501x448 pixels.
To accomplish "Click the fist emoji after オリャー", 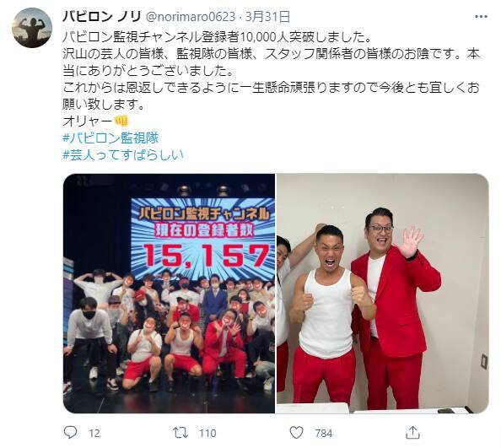I will tap(121, 121).
